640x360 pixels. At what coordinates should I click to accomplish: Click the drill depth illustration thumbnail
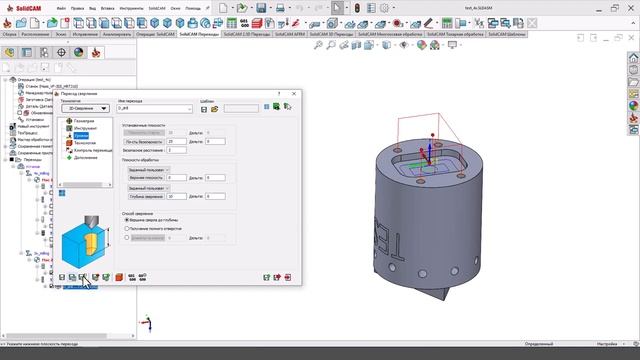[85, 241]
